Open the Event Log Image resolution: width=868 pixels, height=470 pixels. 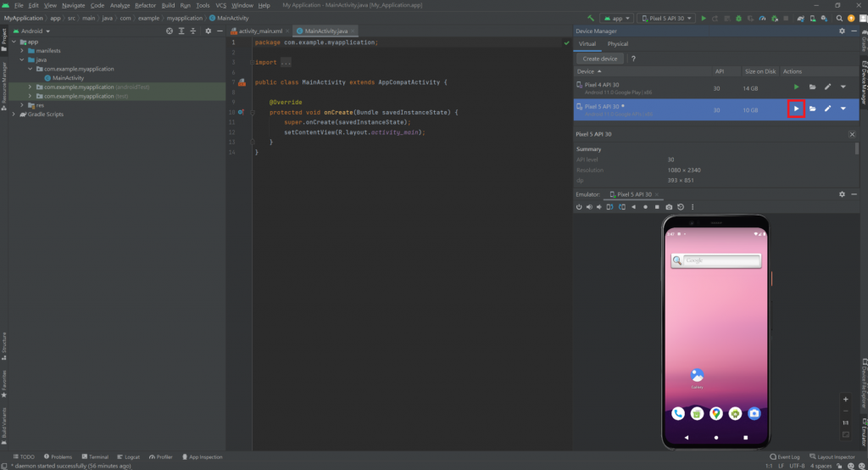click(x=785, y=457)
